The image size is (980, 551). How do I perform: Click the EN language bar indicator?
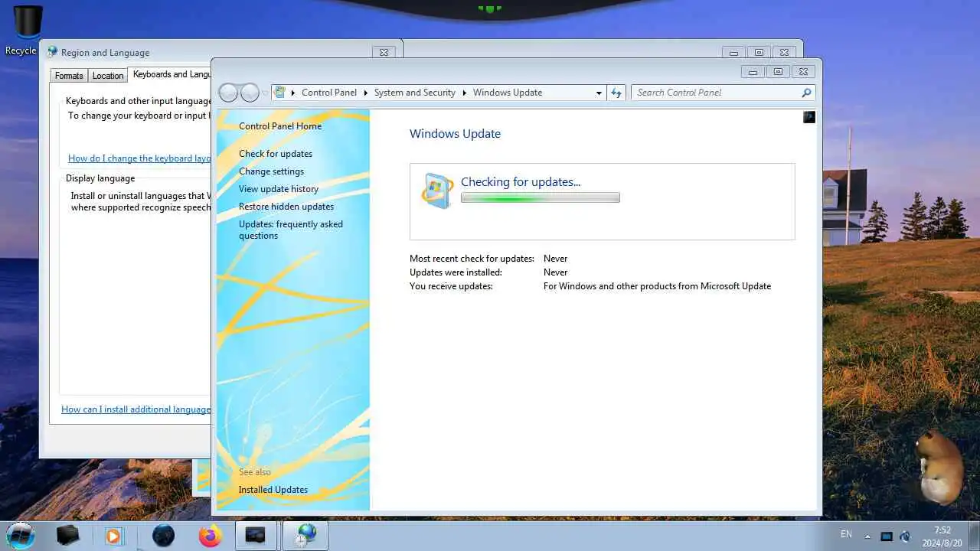(846, 534)
